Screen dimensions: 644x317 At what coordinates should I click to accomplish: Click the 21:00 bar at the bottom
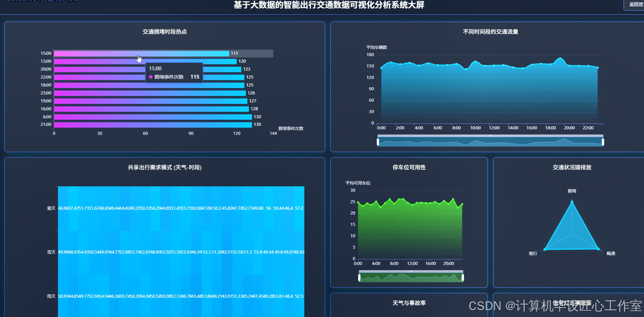(x=153, y=125)
